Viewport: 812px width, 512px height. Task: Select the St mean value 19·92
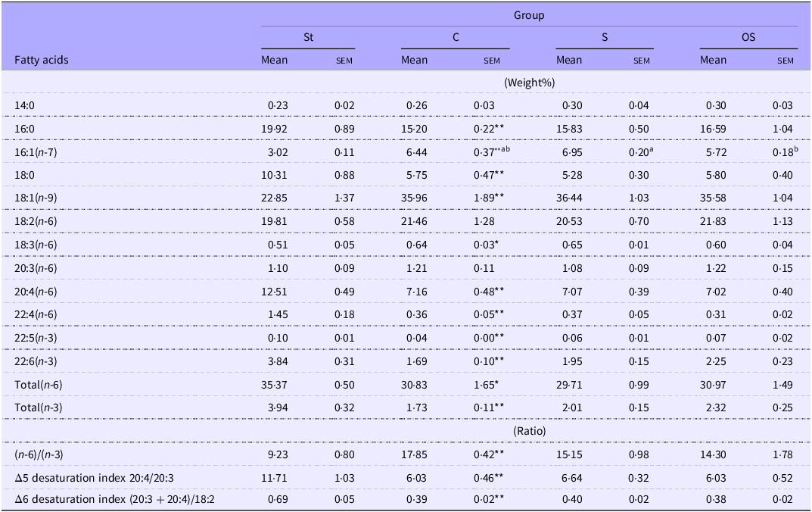tap(275, 129)
